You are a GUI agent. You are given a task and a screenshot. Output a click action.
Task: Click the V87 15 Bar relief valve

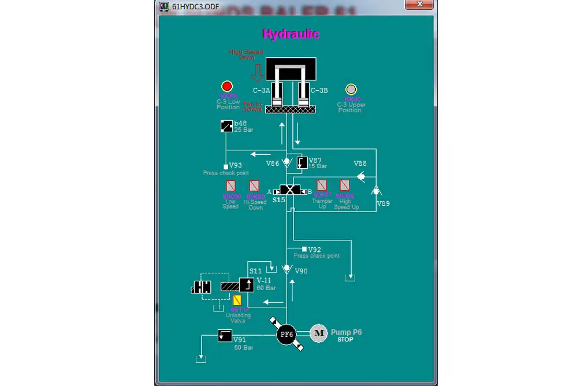pyautogui.click(x=302, y=162)
